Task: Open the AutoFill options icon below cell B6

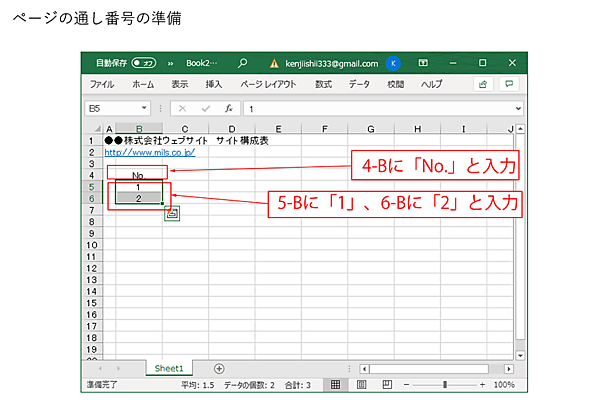Action: point(171,212)
